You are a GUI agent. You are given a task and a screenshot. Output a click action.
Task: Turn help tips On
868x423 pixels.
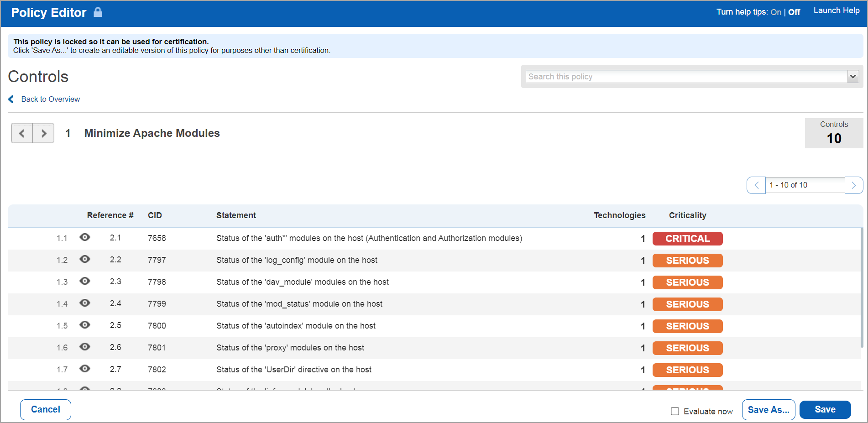click(775, 12)
